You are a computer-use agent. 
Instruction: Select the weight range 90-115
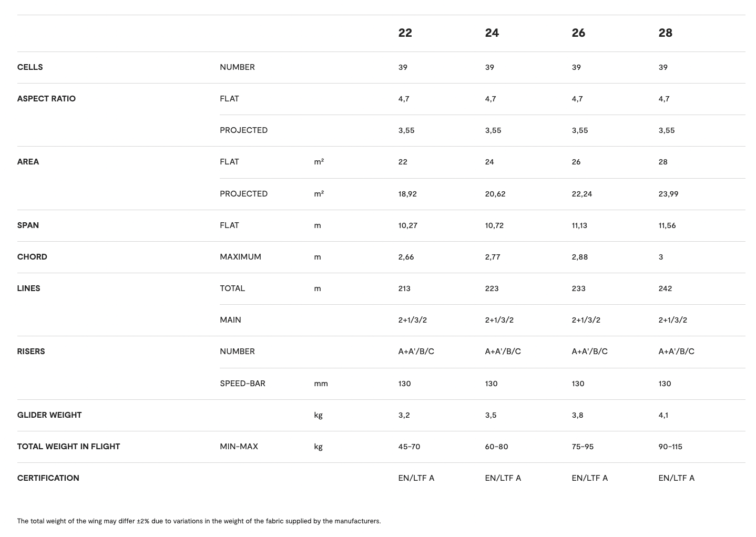(670, 447)
